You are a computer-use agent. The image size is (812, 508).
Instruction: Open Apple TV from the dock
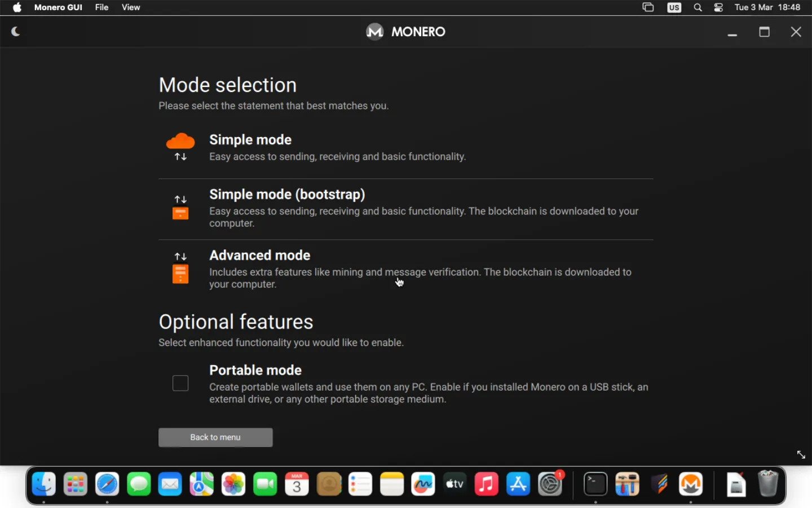pos(455,484)
